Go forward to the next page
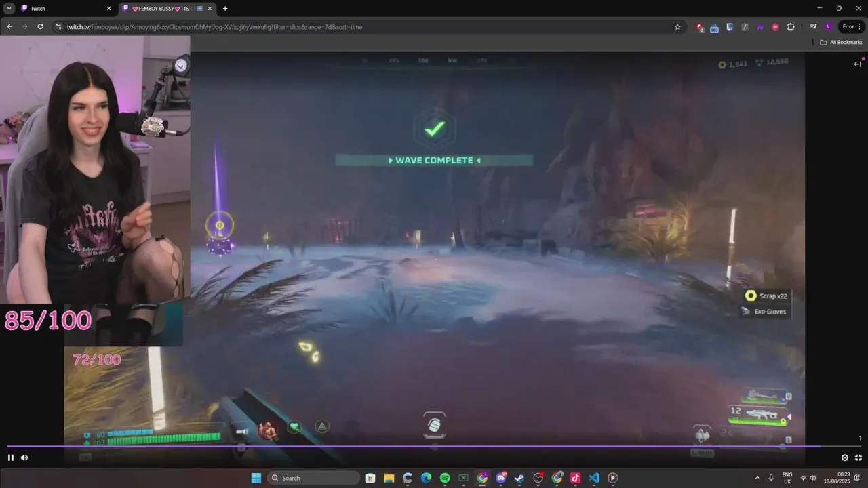The image size is (868, 488). (25, 26)
